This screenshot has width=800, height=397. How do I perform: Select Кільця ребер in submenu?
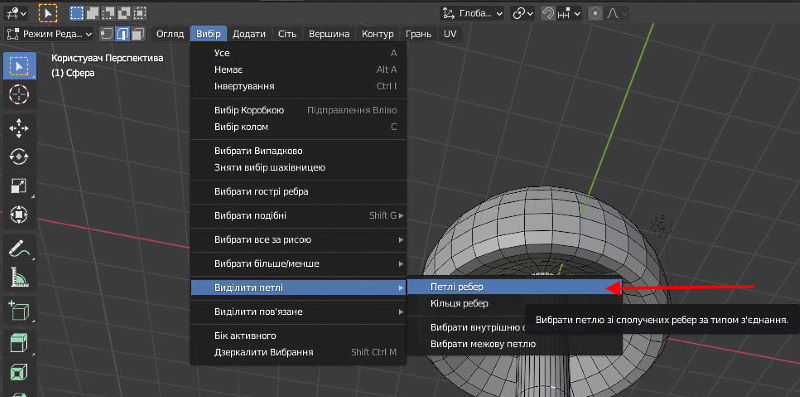514,303
